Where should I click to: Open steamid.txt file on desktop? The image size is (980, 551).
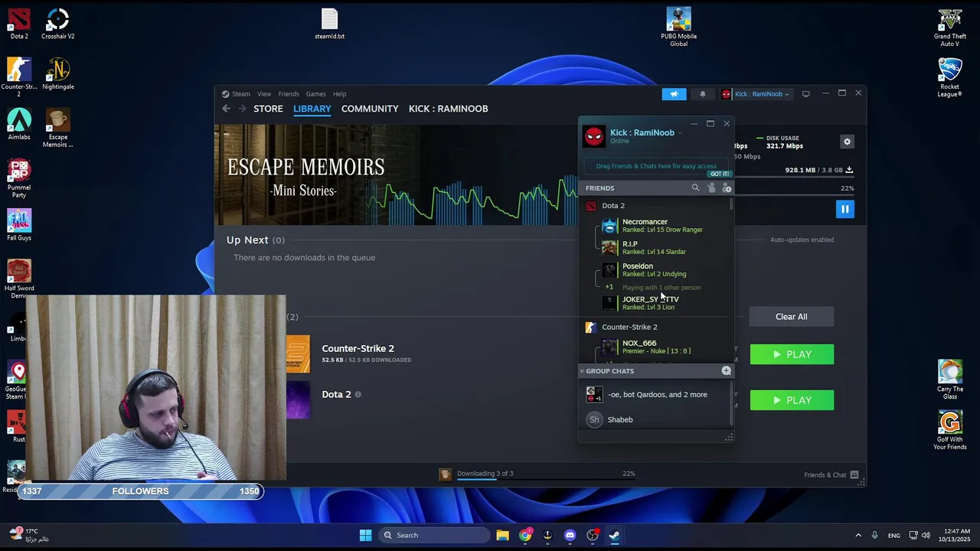[x=329, y=24]
